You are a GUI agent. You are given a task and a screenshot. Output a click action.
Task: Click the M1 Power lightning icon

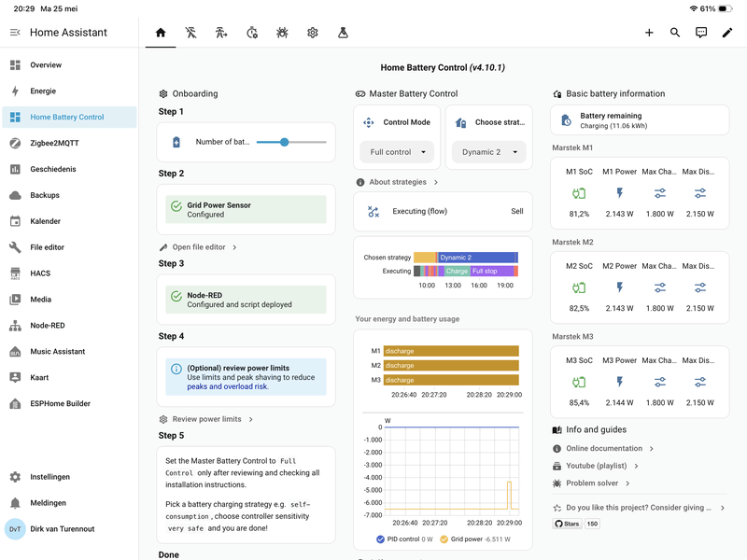point(619,193)
